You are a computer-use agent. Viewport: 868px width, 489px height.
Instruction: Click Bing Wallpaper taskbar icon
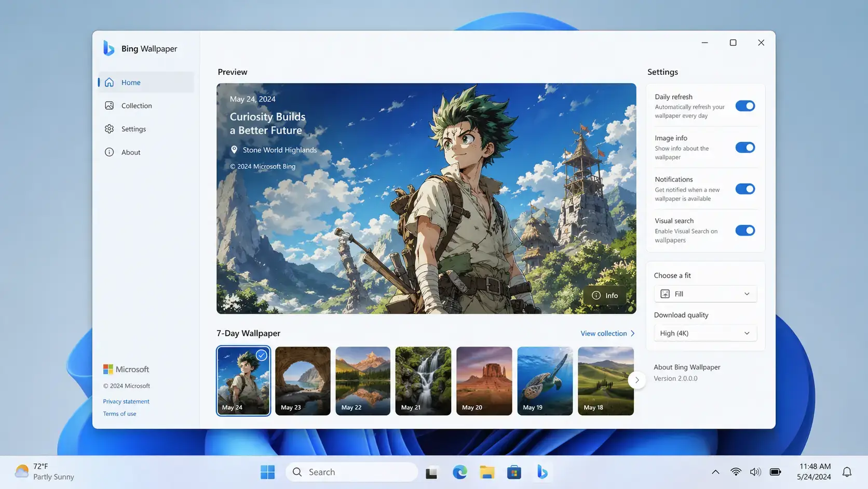[x=542, y=472]
